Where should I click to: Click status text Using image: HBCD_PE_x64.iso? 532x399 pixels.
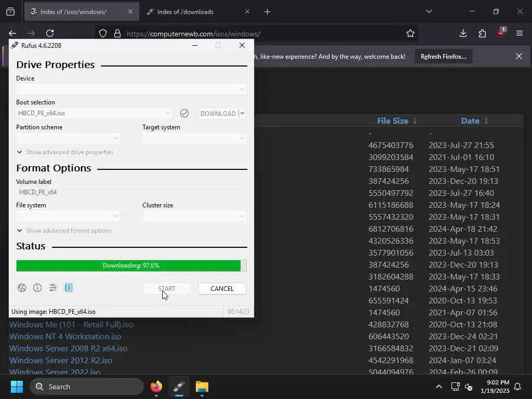[54, 312]
